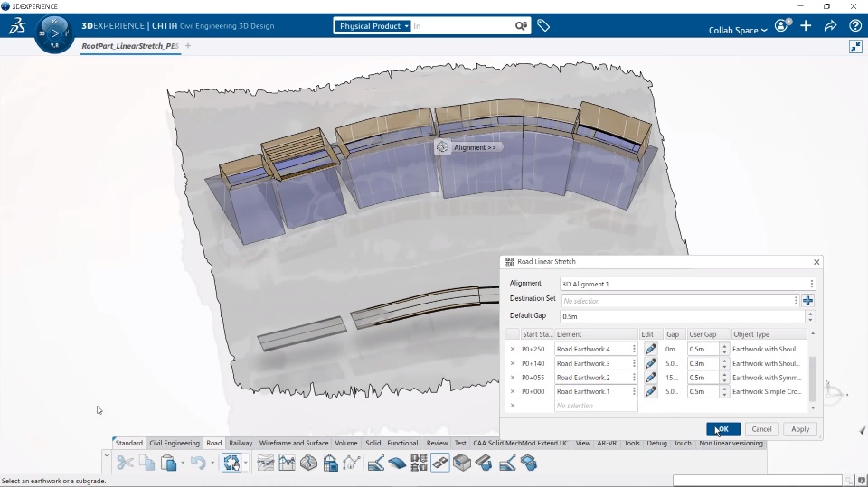Click the Undo arrow icon

click(197, 464)
